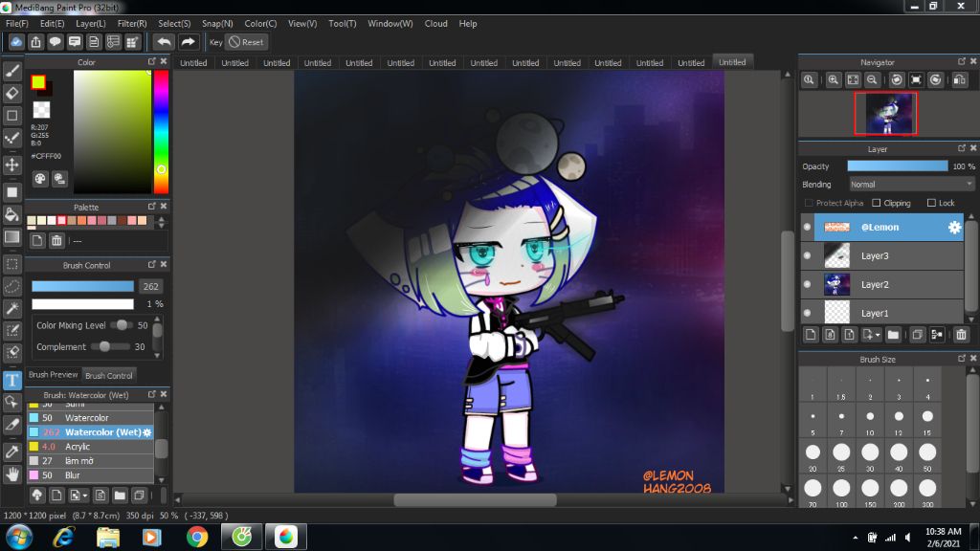The width and height of the screenshot is (980, 551).
Task: Enable the Clipping checkbox
Action: click(877, 203)
